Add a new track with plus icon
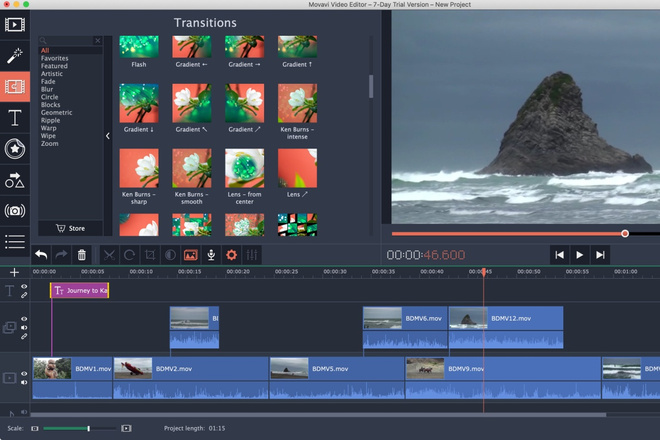Image resolution: width=660 pixels, height=440 pixels. click(x=14, y=272)
